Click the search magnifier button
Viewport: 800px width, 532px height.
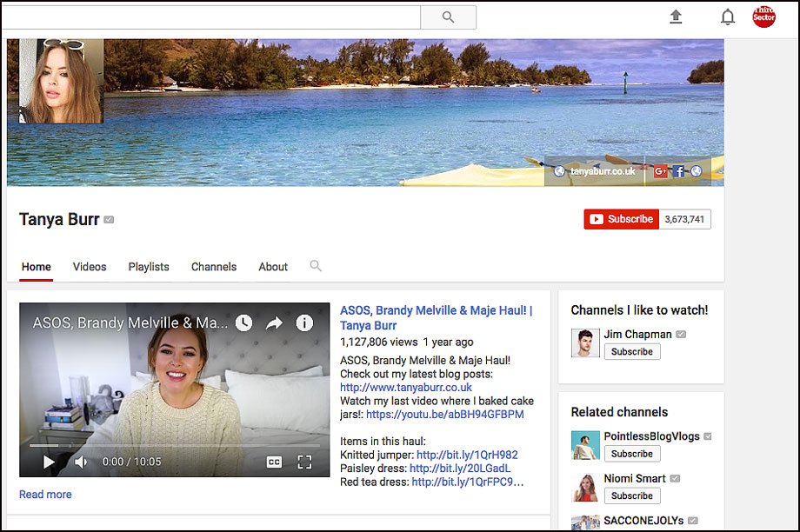[448, 17]
